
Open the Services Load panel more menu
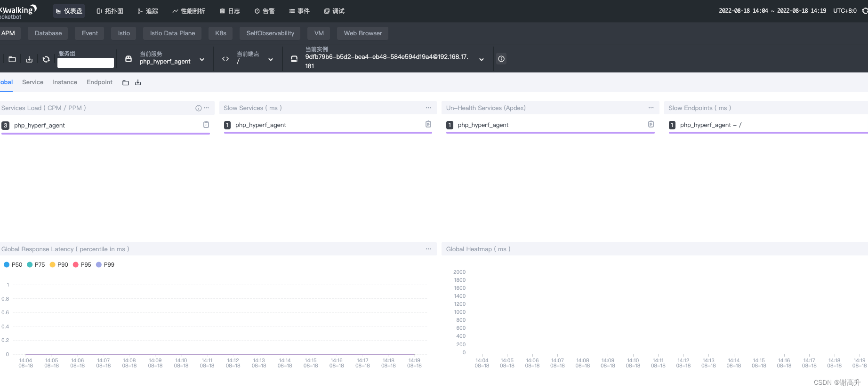(x=206, y=108)
